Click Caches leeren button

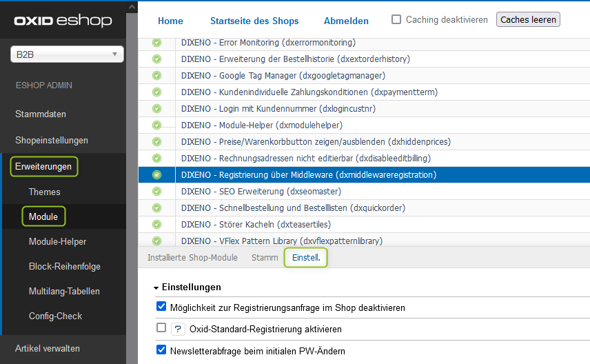point(528,19)
